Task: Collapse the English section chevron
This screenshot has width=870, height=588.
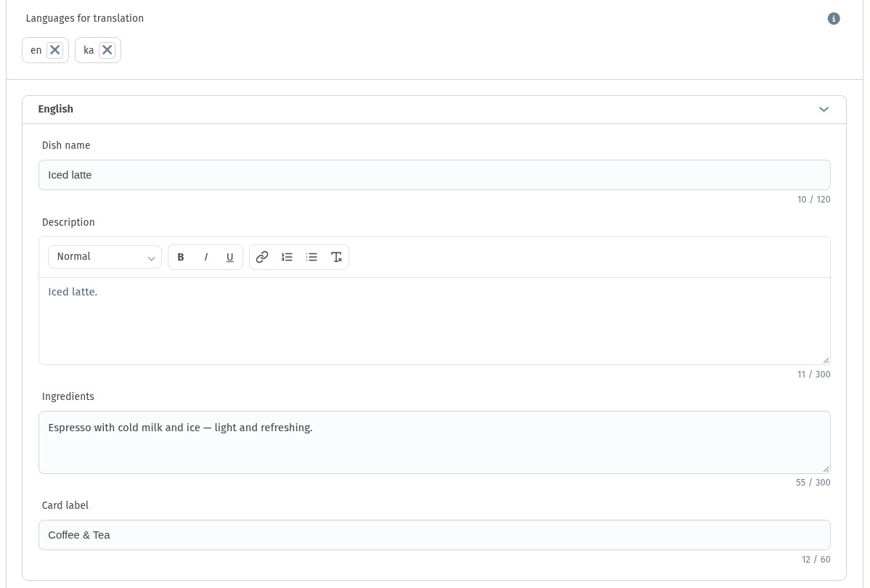Action: (x=824, y=110)
